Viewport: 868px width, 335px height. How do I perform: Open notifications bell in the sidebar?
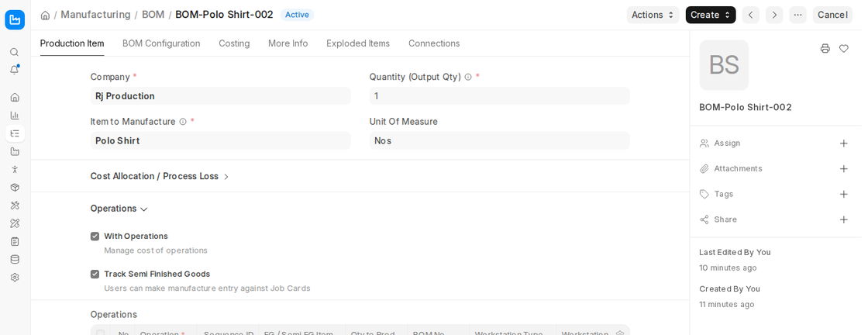tap(15, 70)
